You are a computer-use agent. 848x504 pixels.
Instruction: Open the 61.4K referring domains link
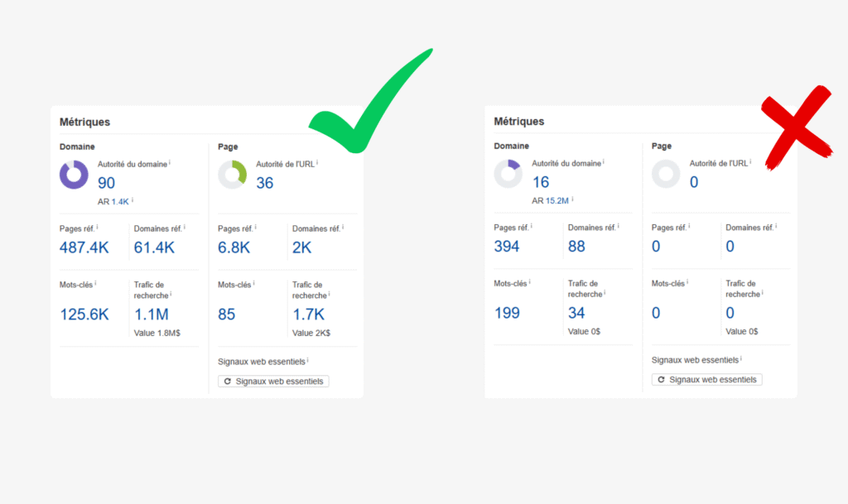pos(154,247)
